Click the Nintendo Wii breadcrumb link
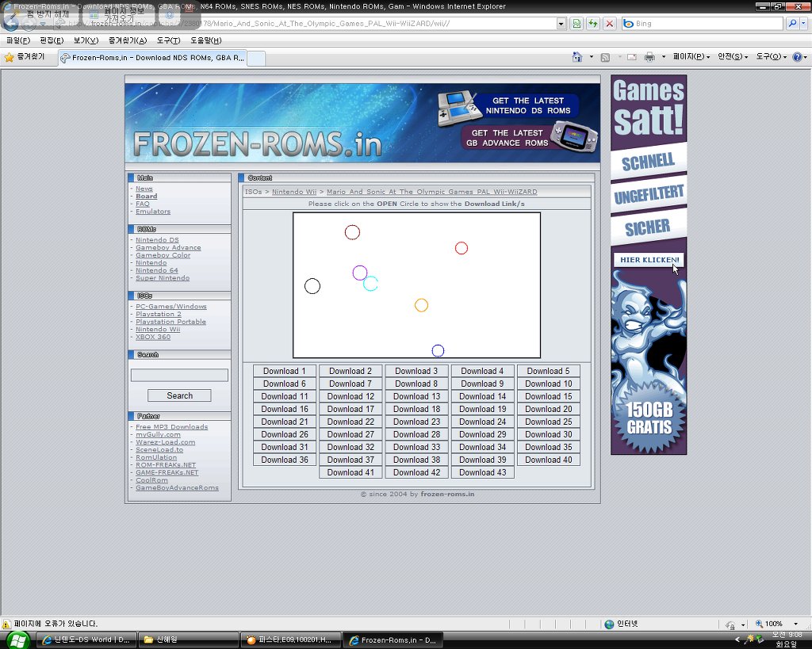Screen dimensions: 812x649 (293, 192)
